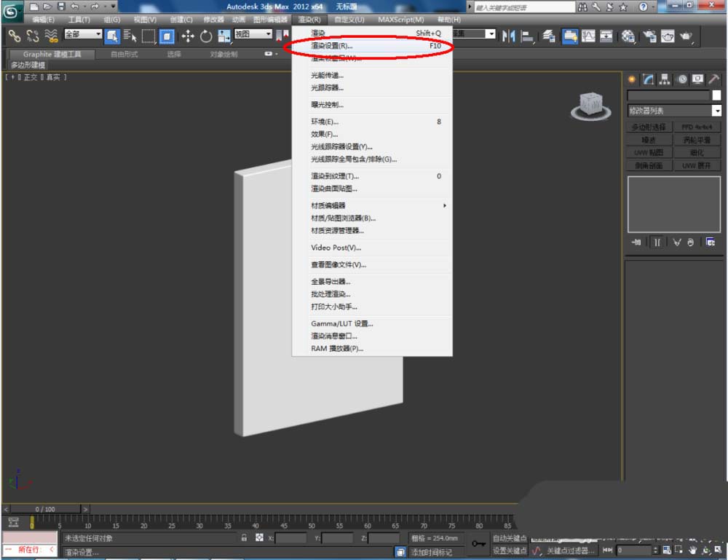Screen dimensions: 728x560
Task: Open the Utilities hammer panel
Action: tap(714, 79)
